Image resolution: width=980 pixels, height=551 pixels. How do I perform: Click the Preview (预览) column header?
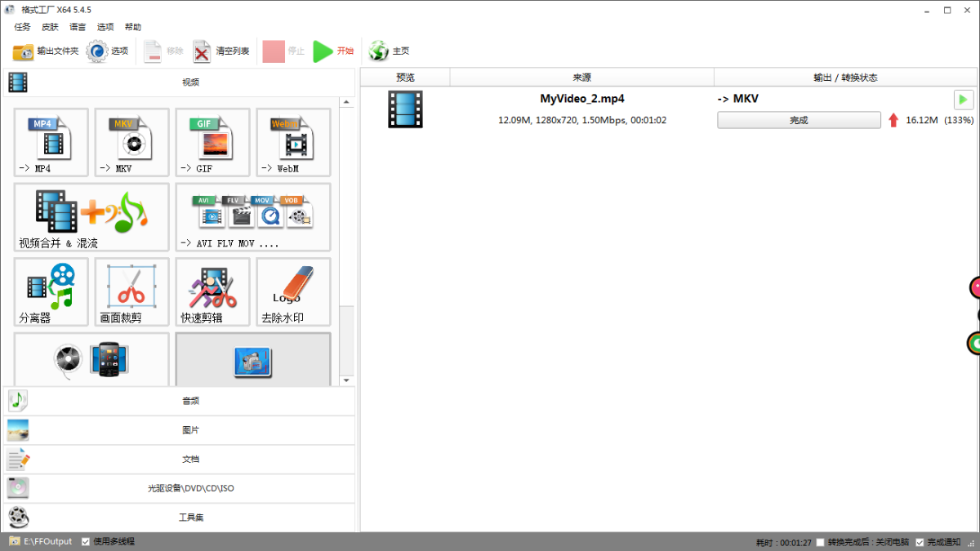pos(405,78)
